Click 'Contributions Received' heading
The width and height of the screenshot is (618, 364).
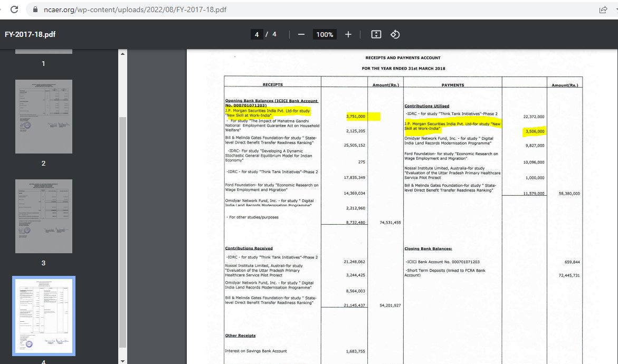(x=249, y=248)
